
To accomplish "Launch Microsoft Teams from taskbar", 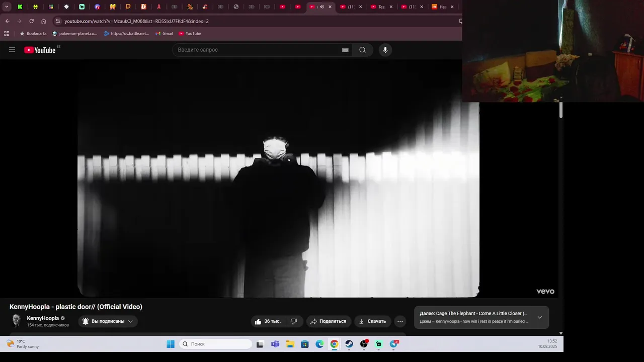I will coord(275,344).
